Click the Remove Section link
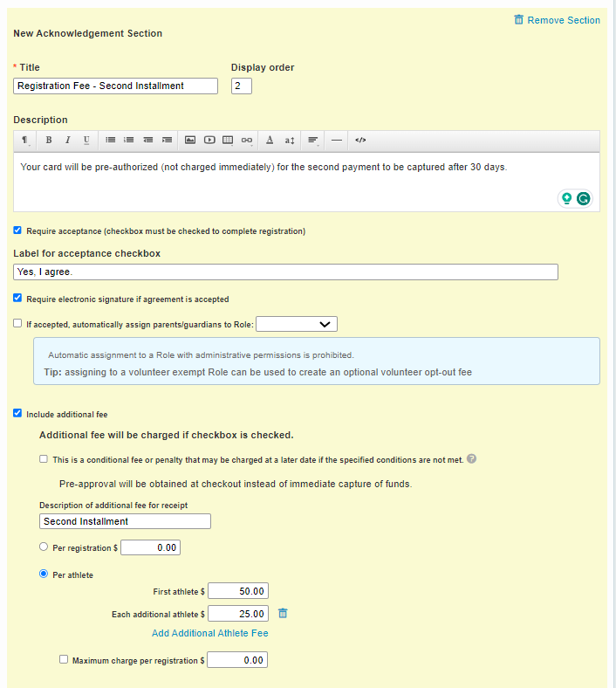This screenshot has width=616, height=688. point(564,20)
